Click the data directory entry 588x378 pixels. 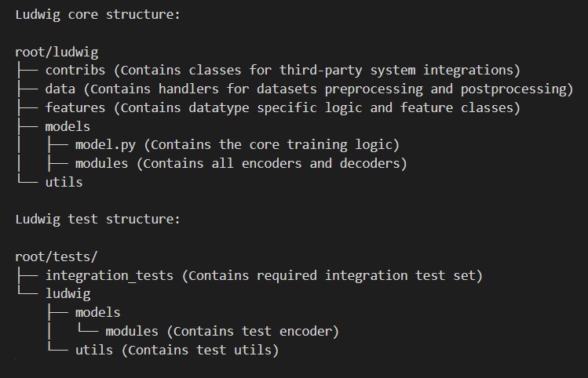pyautogui.click(x=60, y=89)
